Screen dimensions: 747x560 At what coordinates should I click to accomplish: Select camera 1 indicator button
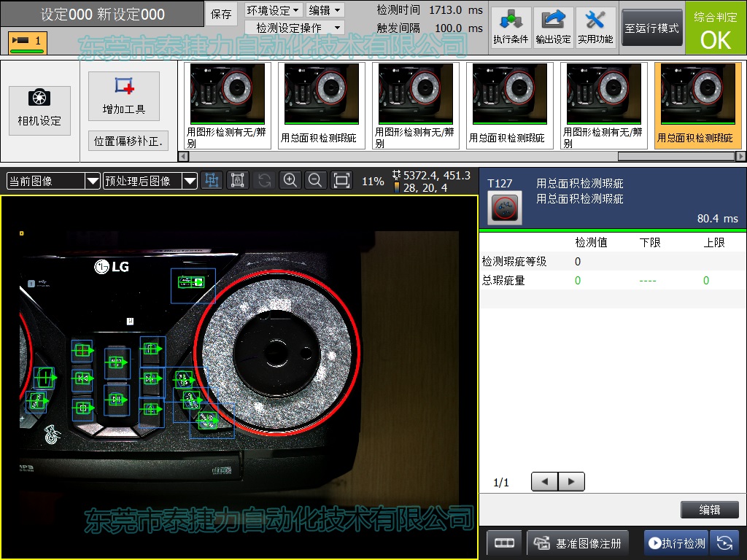point(28,42)
